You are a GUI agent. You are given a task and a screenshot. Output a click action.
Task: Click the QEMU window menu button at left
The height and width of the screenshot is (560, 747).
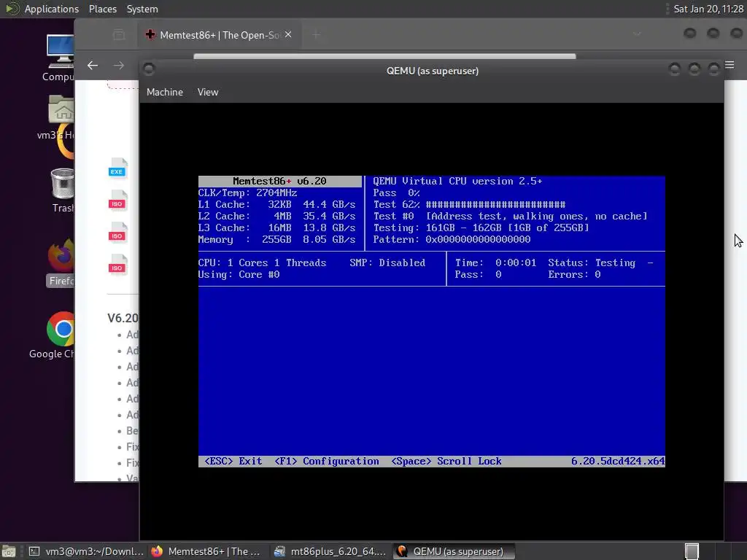pyautogui.click(x=149, y=69)
